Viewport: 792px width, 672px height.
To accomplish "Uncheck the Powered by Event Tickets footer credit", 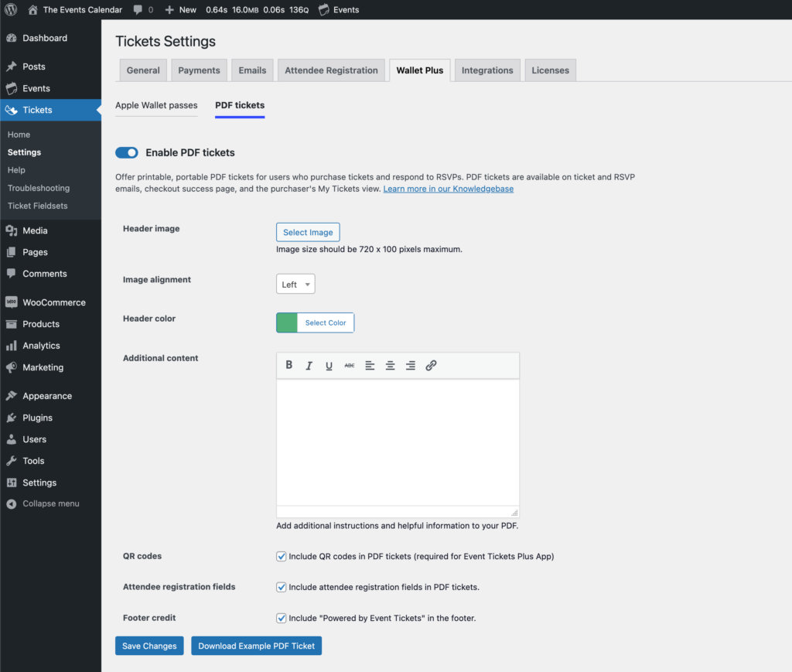I will [x=281, y=618].
